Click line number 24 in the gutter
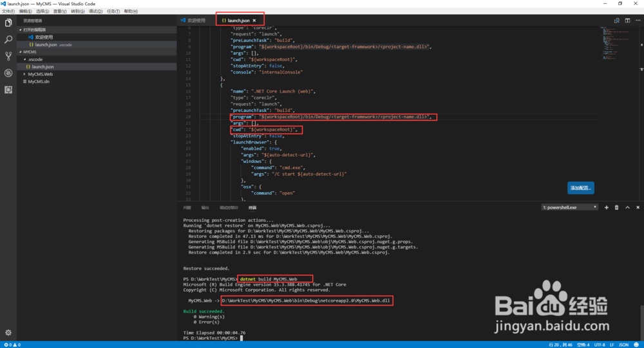 click(x=188, y=142)
